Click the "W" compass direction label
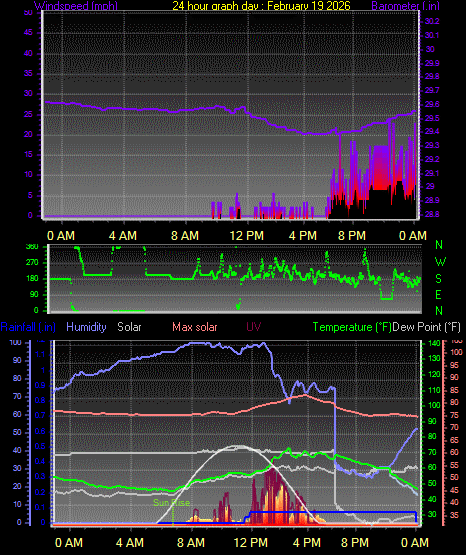466x555 pixels. (x=440, y=262)
